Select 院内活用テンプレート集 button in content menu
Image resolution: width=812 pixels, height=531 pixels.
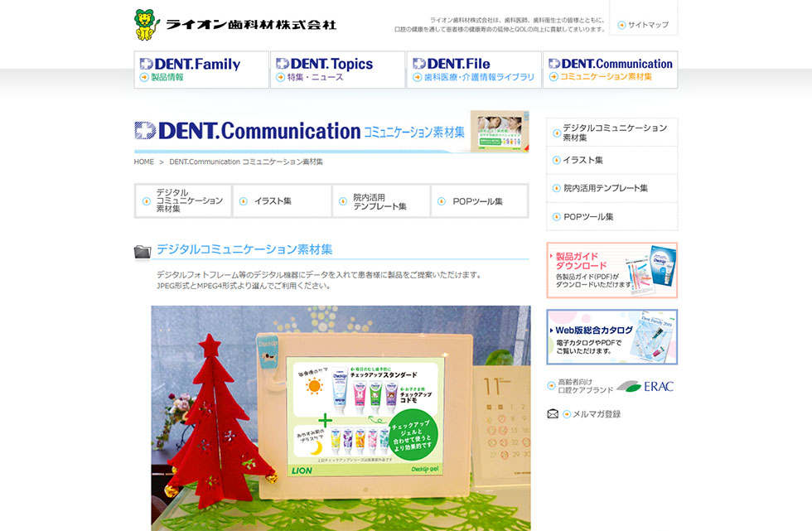[x=380, y=200]
